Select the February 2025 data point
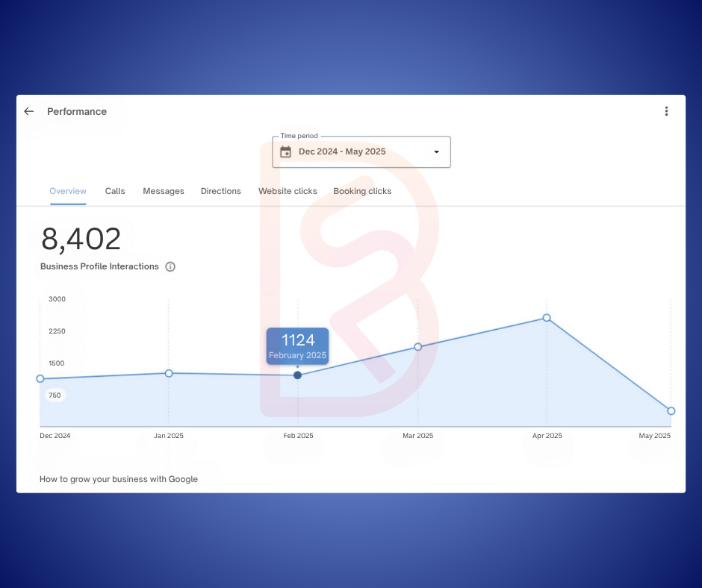The image size is (702, 588). [x=298, y=375]
